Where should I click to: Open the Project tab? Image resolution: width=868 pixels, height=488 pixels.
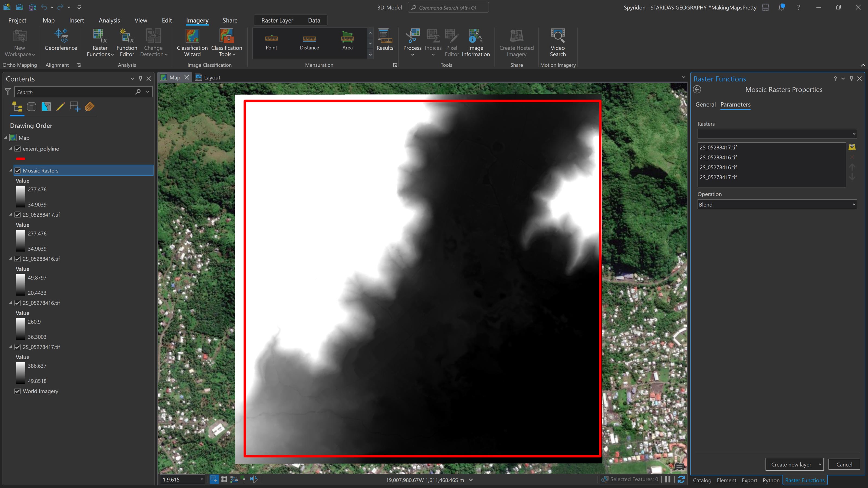click(17, 21)
